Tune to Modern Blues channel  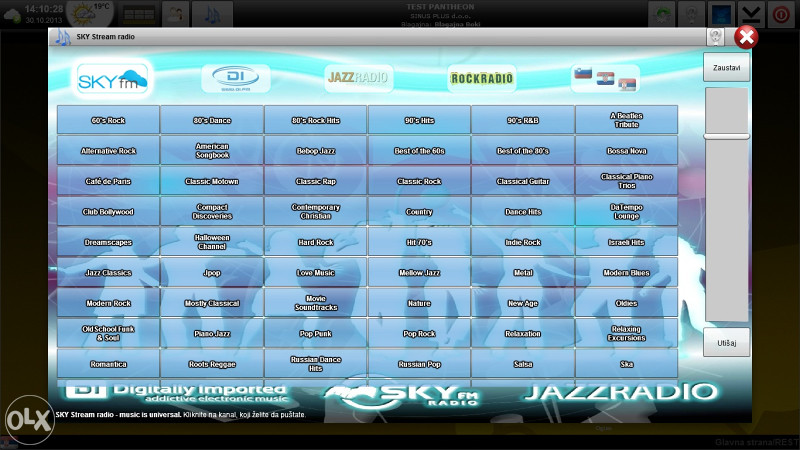(x=626, y=272)
